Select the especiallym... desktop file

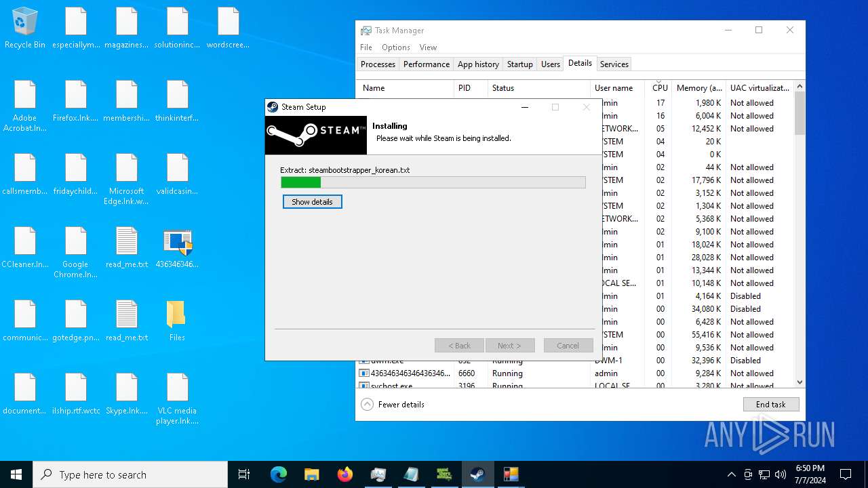pos(76,28)
